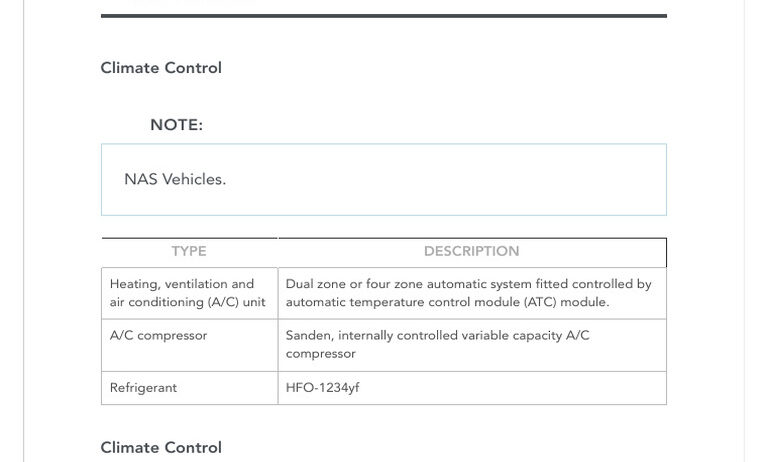Select the TYPE column header
The height and width of the screenshot is (462, 768).
pos(189,251)
